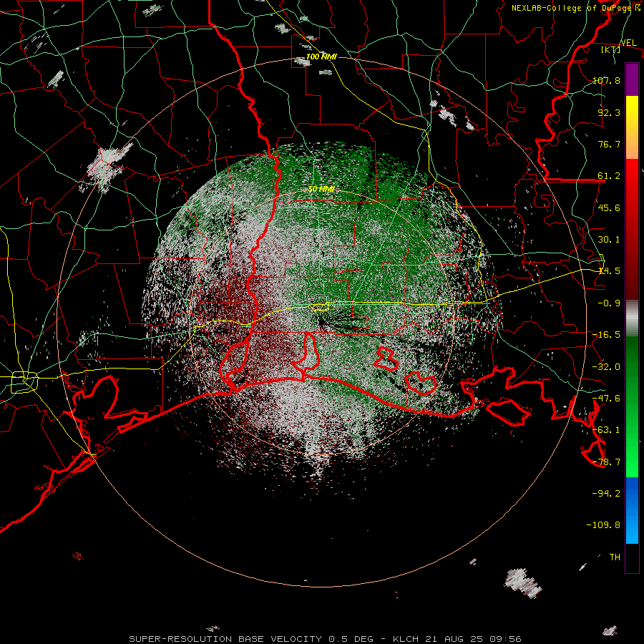644x644 pixels.
Task: Pick the purple segment of velocity color bar
Action: [632, 79]
